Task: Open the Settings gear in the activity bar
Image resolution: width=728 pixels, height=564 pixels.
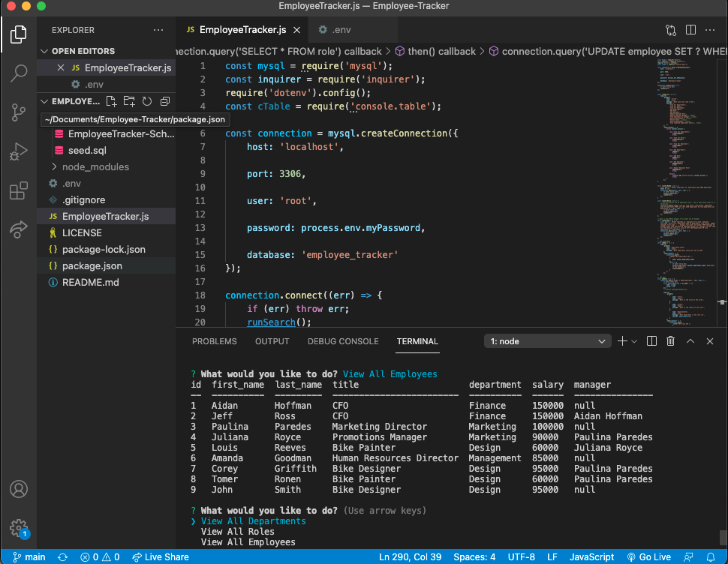Action: click(18, 528)
